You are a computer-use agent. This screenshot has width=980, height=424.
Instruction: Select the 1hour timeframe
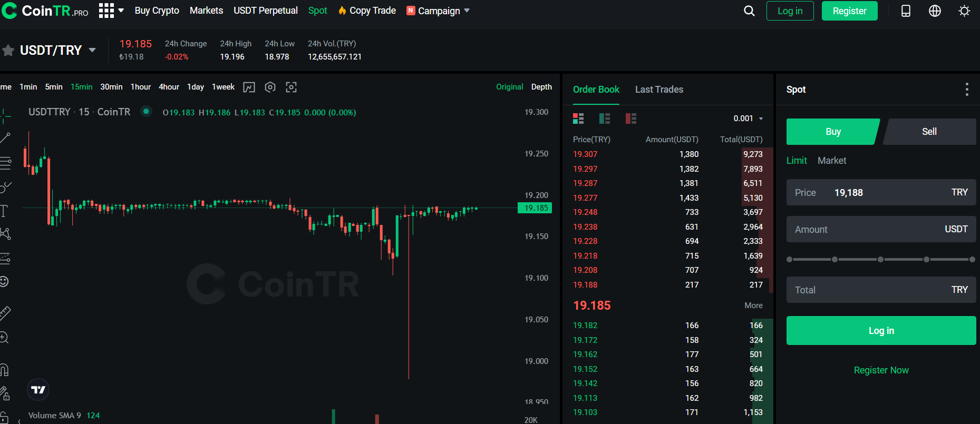pos(141,87)
